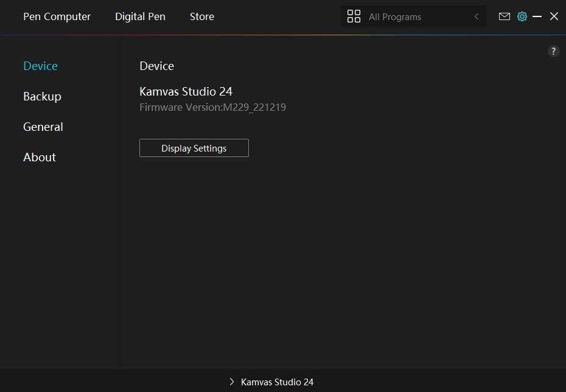Click the Display Settings button
This screenshot has width=566, height=392.
[194, 148]
